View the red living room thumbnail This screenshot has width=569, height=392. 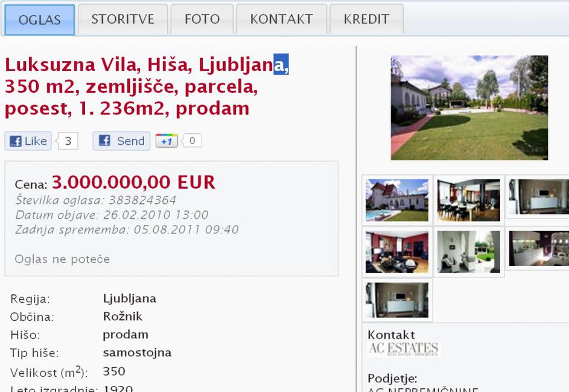click(397, 252)
